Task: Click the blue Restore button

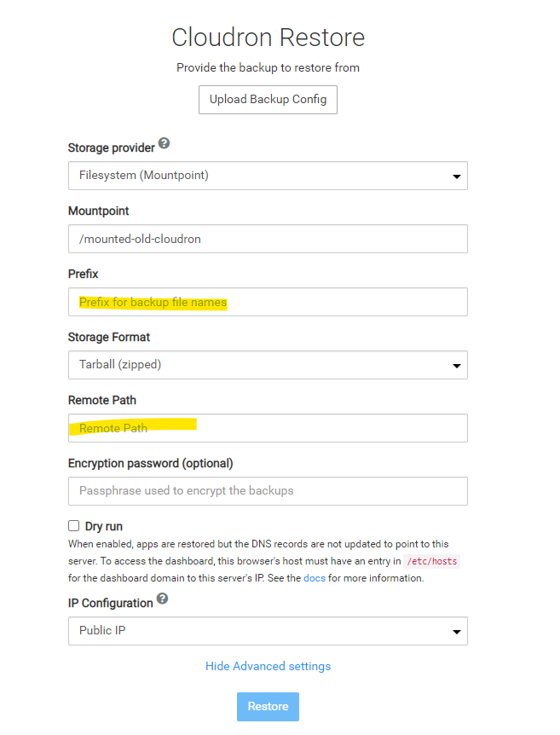Action: 268,706
